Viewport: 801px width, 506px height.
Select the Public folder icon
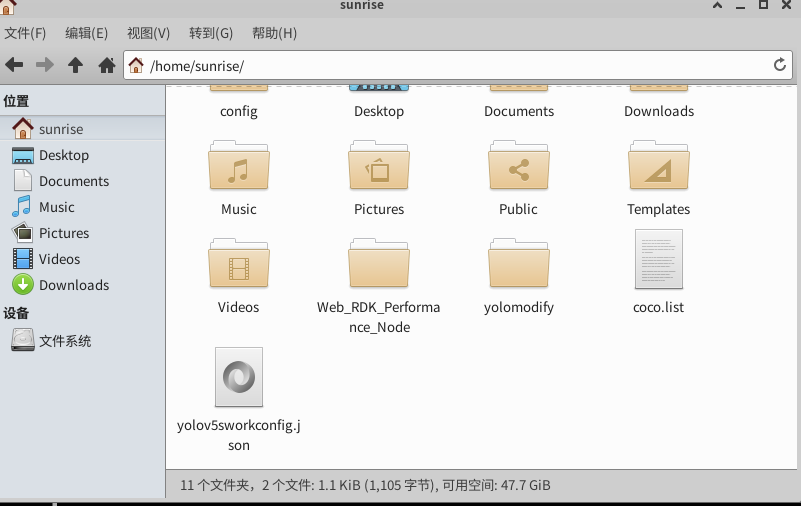519,165
